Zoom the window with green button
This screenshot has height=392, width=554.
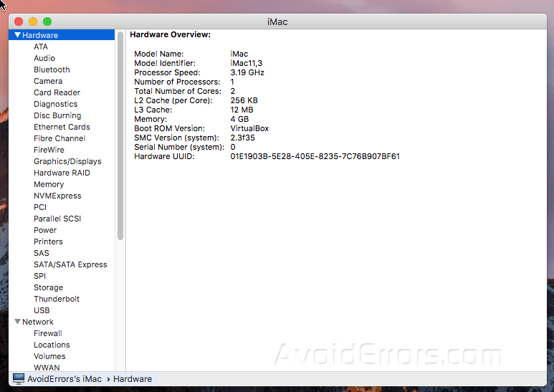point(47,21)
